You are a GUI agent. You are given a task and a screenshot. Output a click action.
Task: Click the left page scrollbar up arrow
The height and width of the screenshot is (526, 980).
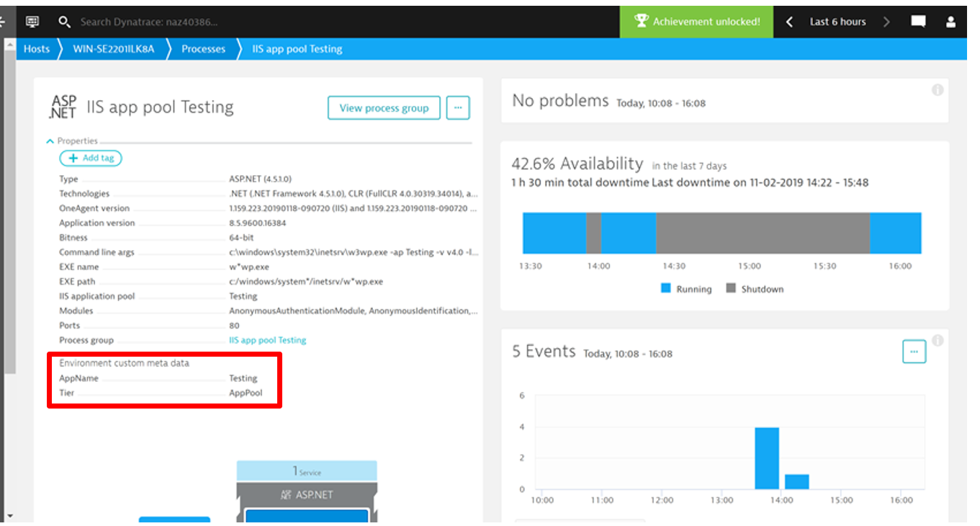[10, 45]
